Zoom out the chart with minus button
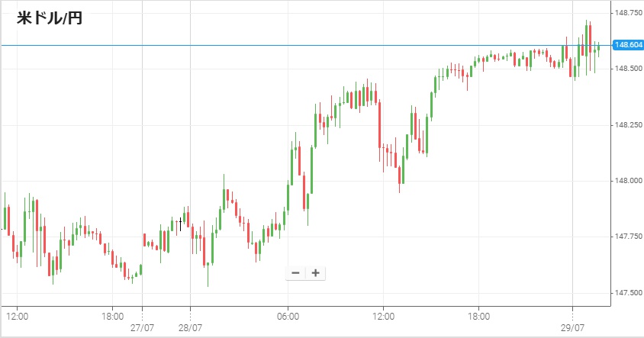 click(x=296, y=273)
